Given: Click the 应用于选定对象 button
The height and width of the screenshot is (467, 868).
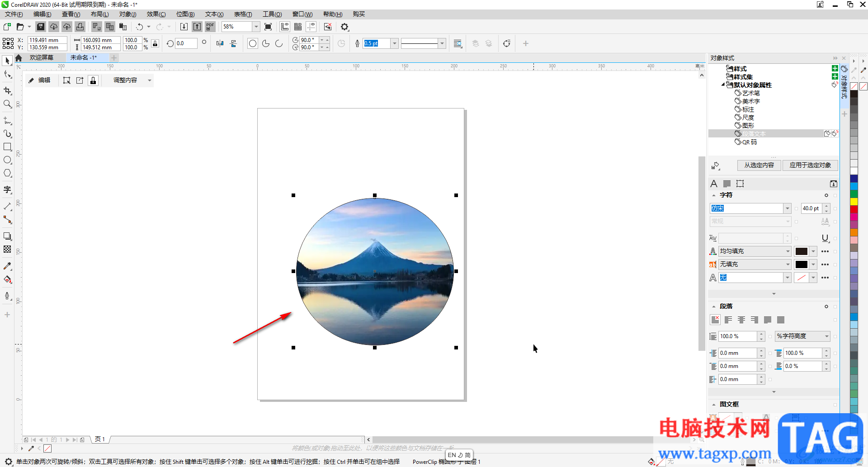Looking at the screenshot, I should pos(810,165).
